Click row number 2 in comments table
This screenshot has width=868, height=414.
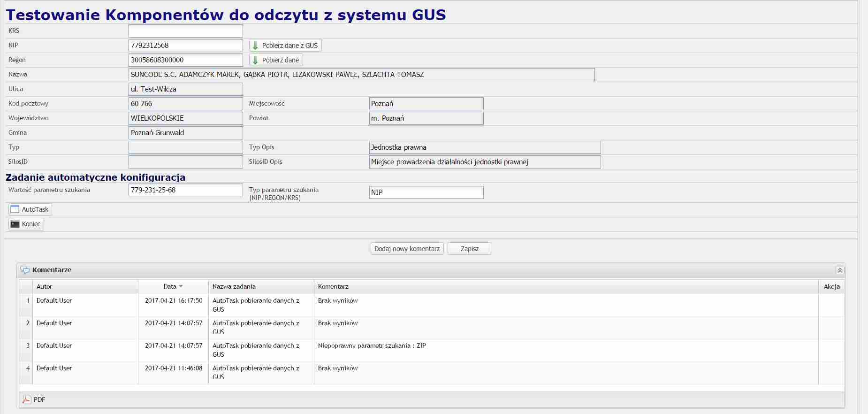coord(28,323)
